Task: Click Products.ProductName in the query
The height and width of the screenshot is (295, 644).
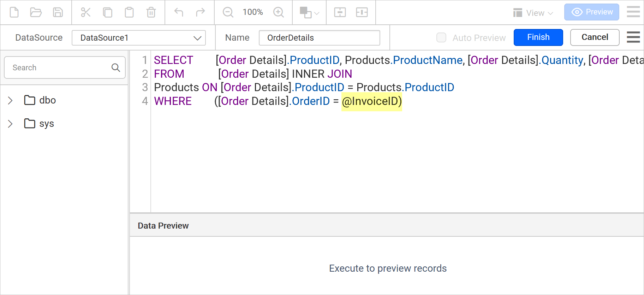Action: pyautogui.click(x=404, y=60)
